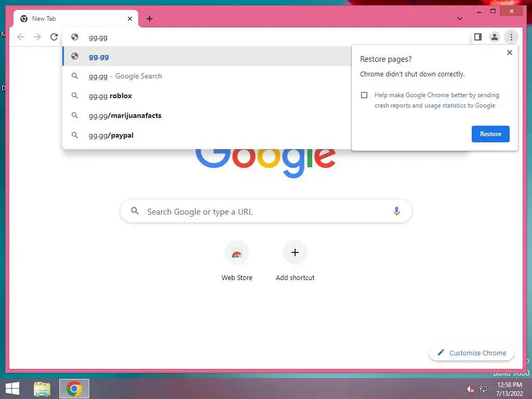The image size is (532, 399).
Task: Tick the crash reports checkbox
Action: pos(364,95)
